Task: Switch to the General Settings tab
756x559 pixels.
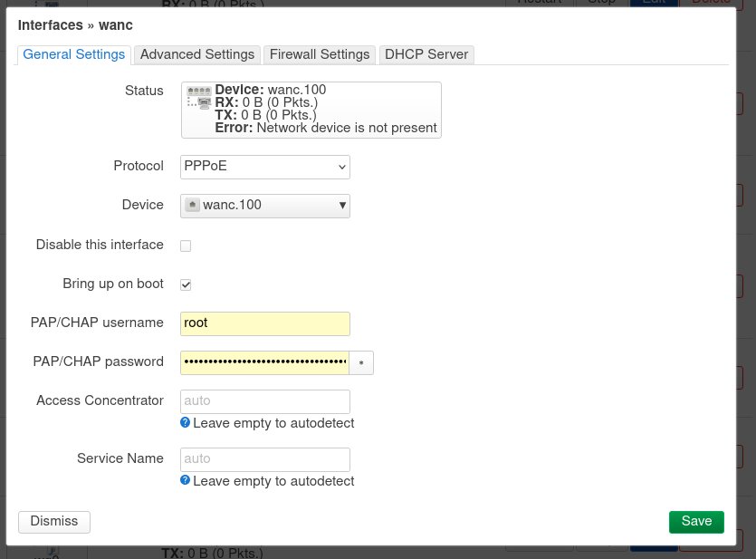Action: point(74,54)
